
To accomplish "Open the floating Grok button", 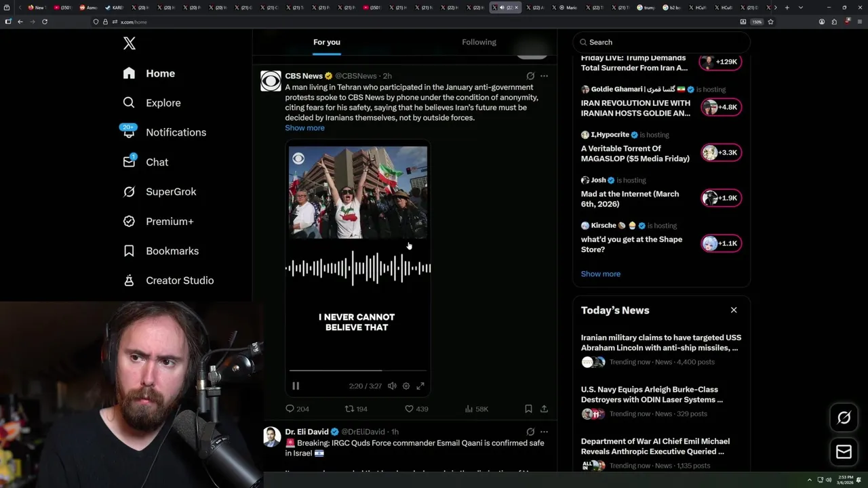I will 844,418.
